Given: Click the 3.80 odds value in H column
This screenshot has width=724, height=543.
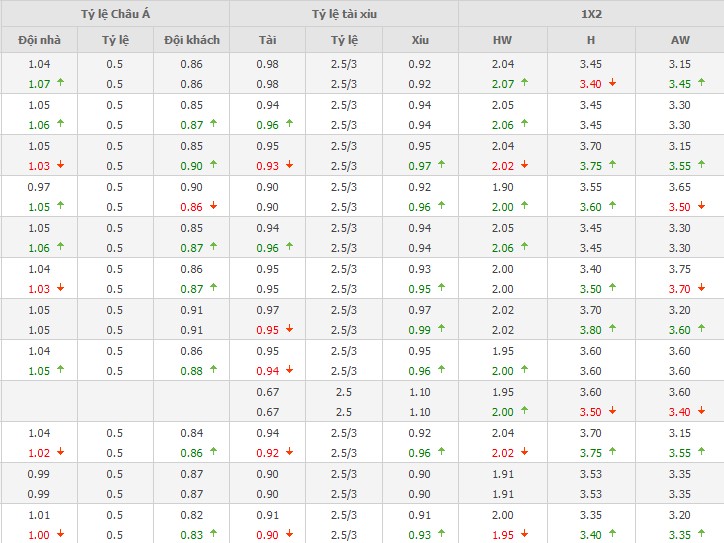Looking at the screenshot, I should pos(590,330).
